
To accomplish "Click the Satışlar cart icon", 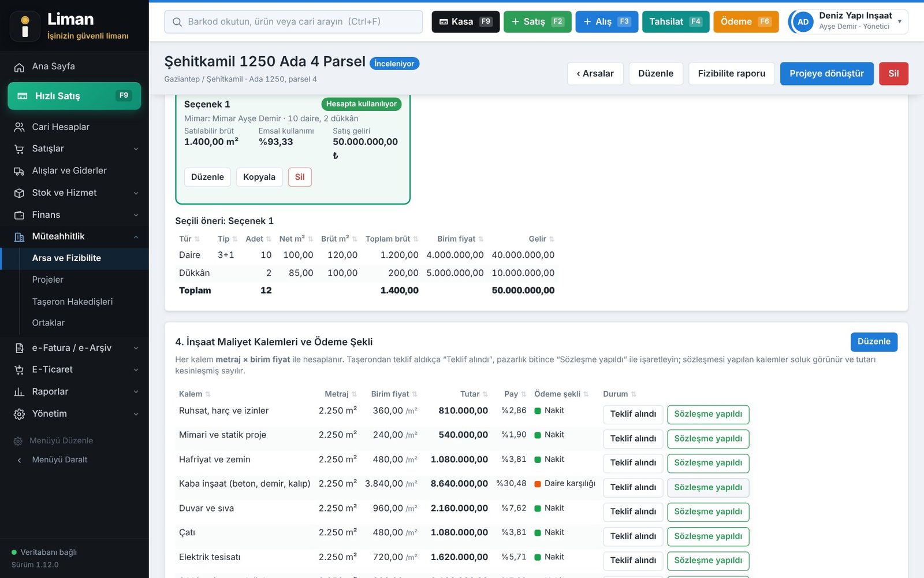I will (19, 149).
